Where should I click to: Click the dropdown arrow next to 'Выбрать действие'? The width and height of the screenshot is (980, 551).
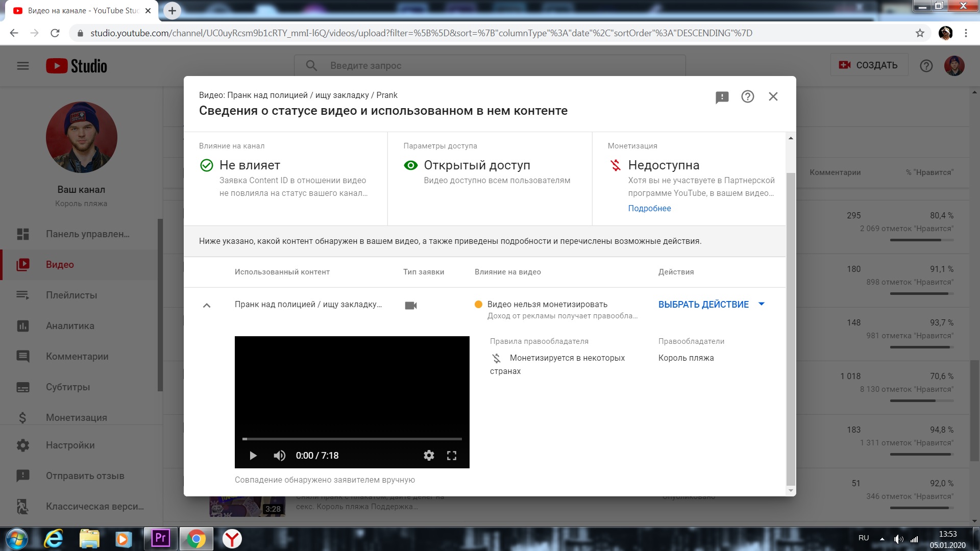pos(762,304)
